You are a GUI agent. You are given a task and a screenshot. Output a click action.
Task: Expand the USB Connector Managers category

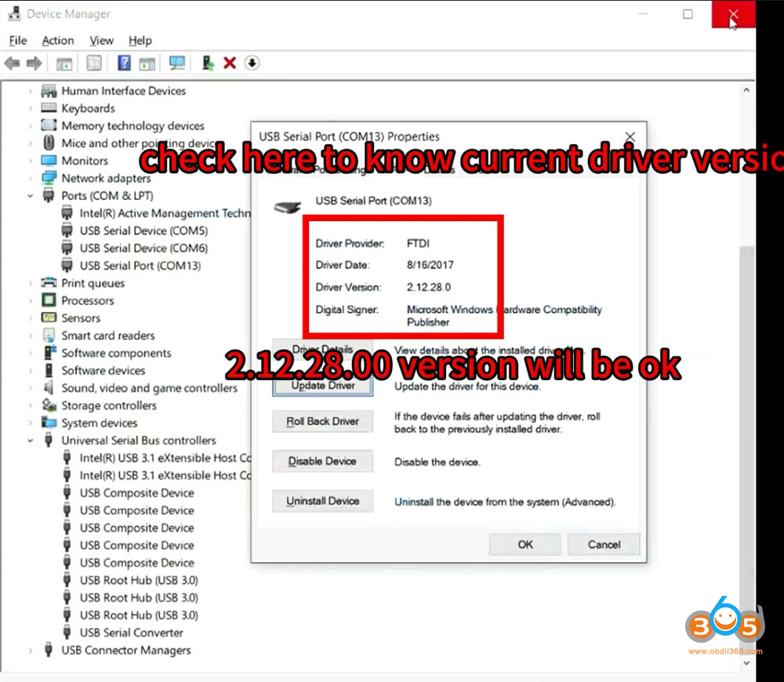coord(31,650)
